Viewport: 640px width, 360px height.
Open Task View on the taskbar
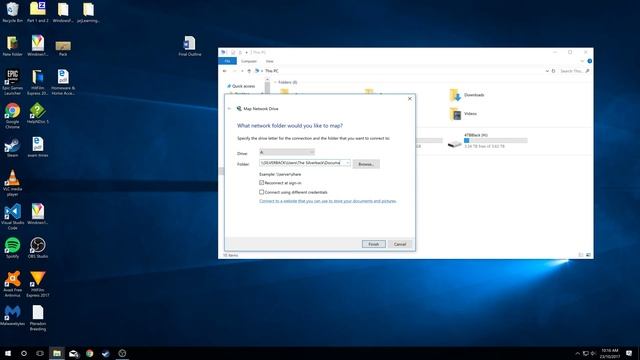tap(40, 353)
